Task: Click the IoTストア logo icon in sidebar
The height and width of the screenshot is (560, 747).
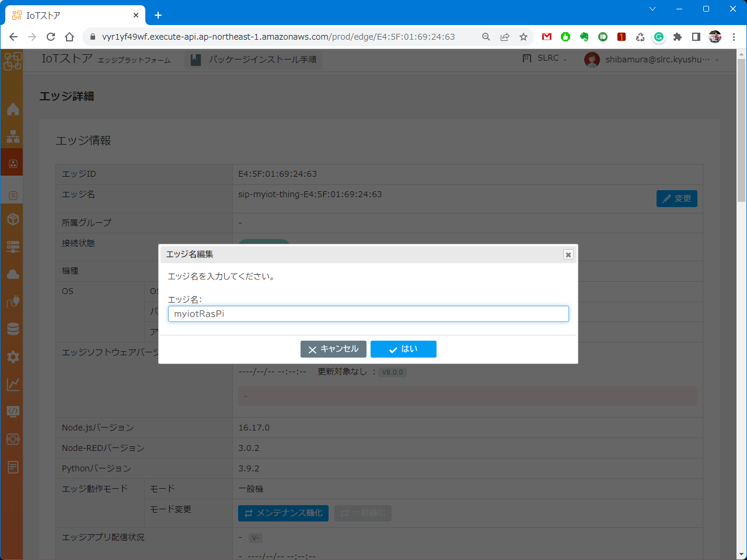Action: pyautogui.click(x=13, y=61)
